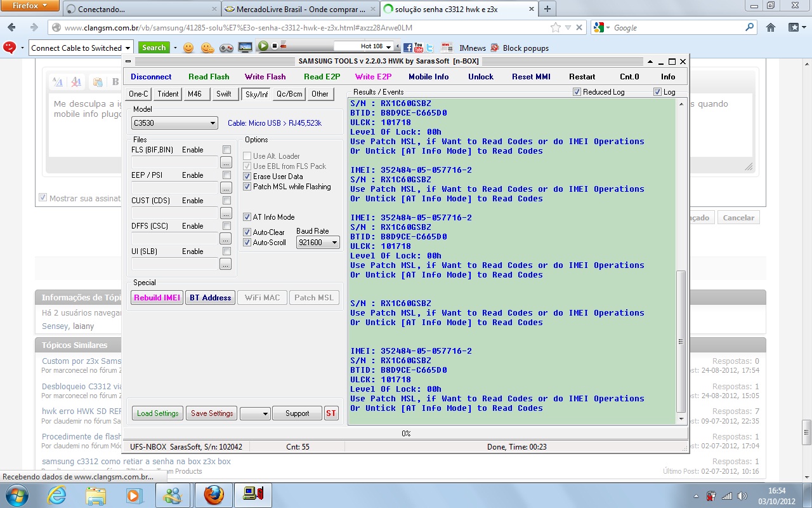The height and width of the screenshot is (508, 812).
Task: Open Internet Explorer from the taskbar
Action: 56,495
